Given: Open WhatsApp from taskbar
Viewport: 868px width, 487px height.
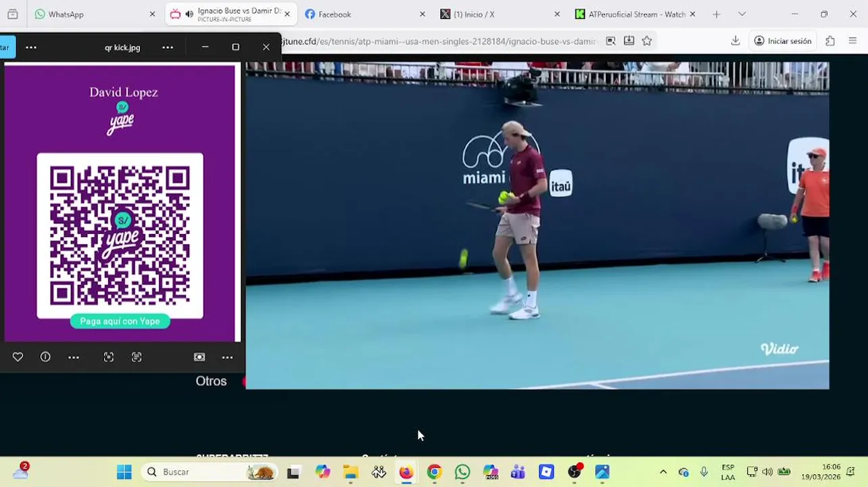Looking at the screenshot, I should tap(462, 472).
